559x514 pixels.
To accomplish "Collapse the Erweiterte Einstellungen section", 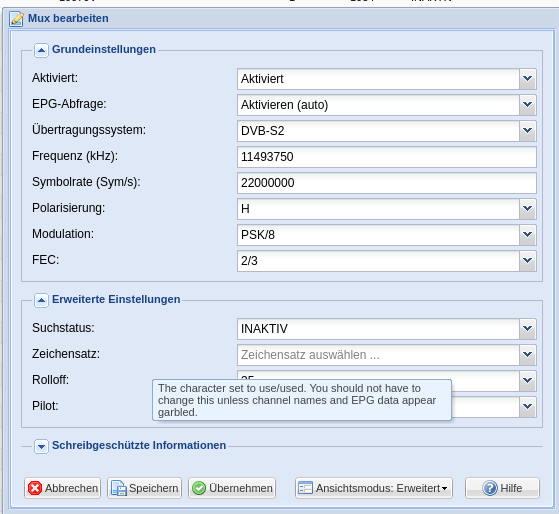I will [41, 300].
